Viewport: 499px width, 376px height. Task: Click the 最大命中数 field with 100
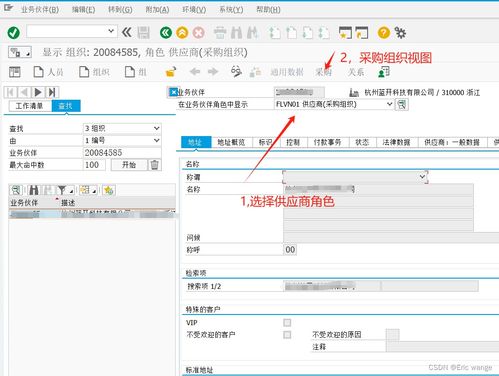click(x=94, y=165)
